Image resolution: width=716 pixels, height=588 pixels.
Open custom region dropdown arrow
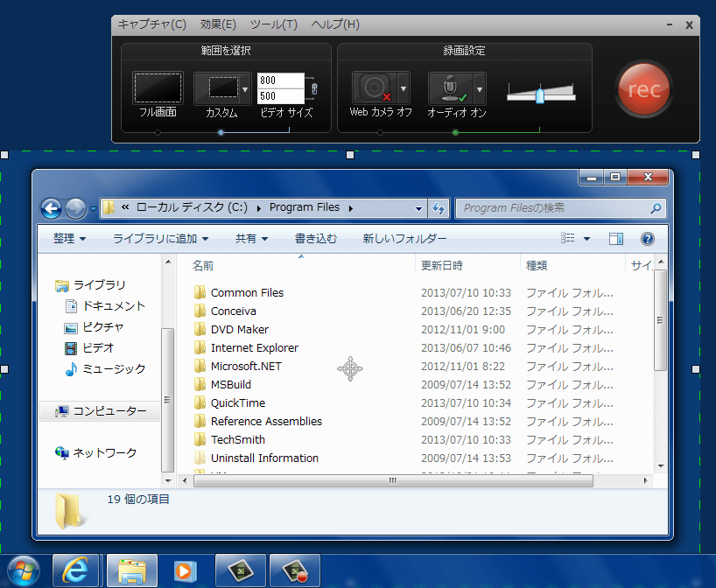(x=246, y=89)
